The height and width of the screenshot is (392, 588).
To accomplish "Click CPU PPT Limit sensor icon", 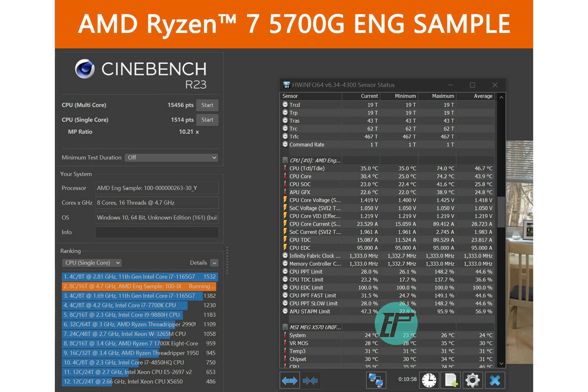I will coord(285,271).
